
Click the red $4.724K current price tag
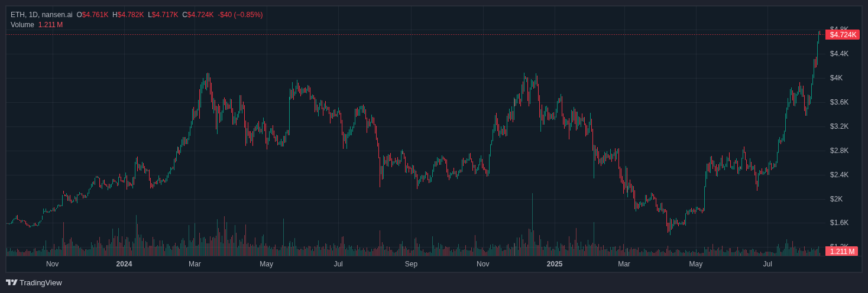(x=842, y=35)
